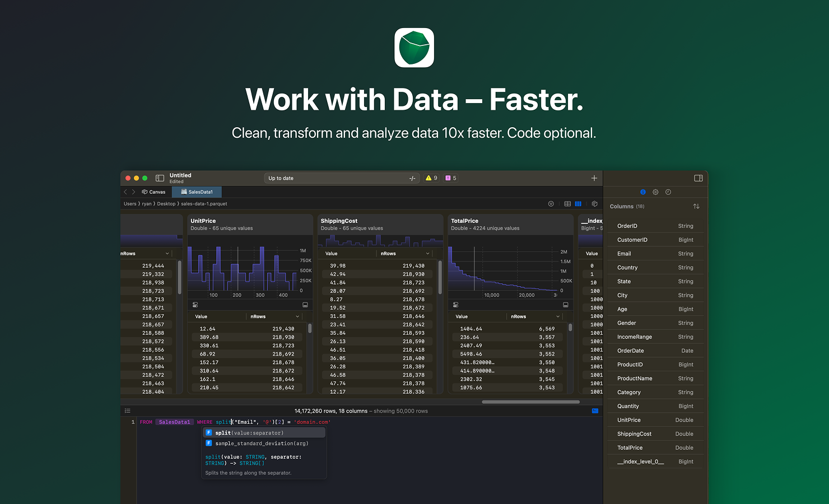The height and width of the screenshot is (504, 829).
Task: Sort columns using the up-down arrows icon
Action: point(696,207)
